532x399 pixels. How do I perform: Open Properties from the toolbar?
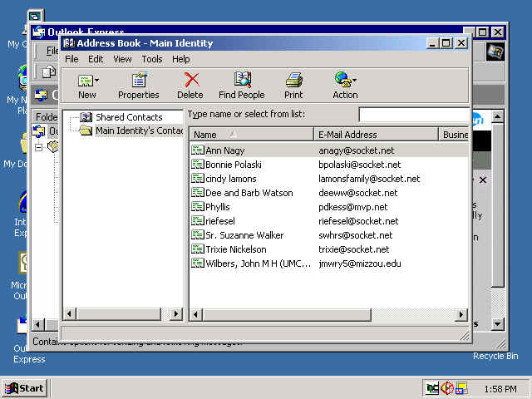(x=139, y=85)
